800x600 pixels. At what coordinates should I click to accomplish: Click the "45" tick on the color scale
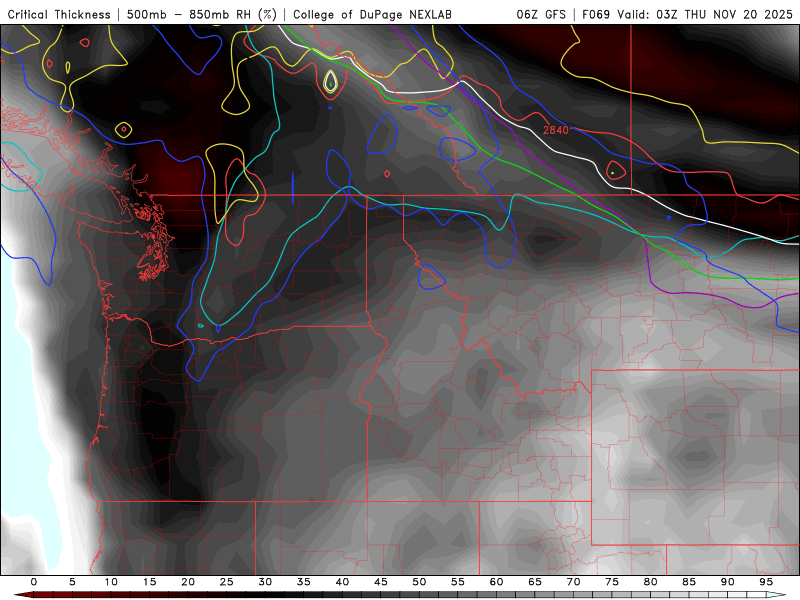tap(381, 582)
